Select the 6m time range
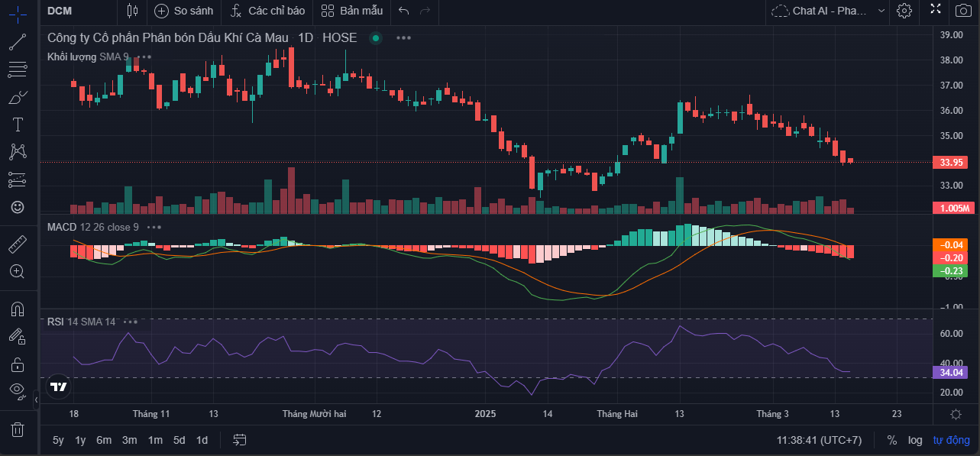This screenshot has width=980, height=456. tap(104, 440)
